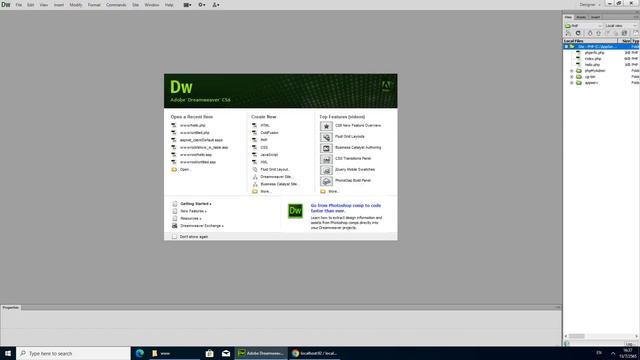Screen dimensions: 640x360
Task: Click the Dreamweaver Exchange icon
Action: coord(175,226)
